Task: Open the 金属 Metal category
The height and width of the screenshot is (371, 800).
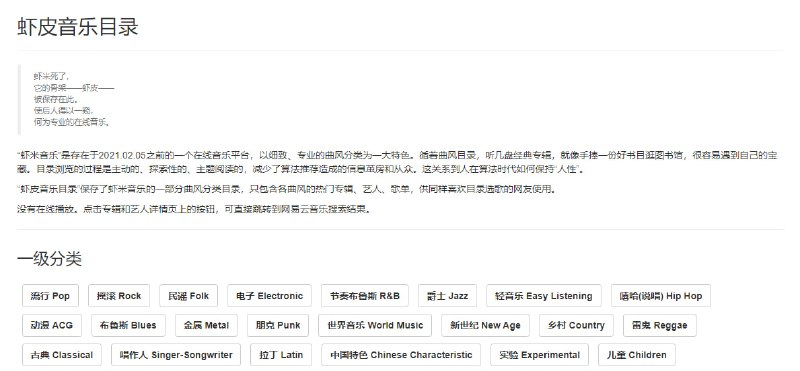Action: (207, 325)
